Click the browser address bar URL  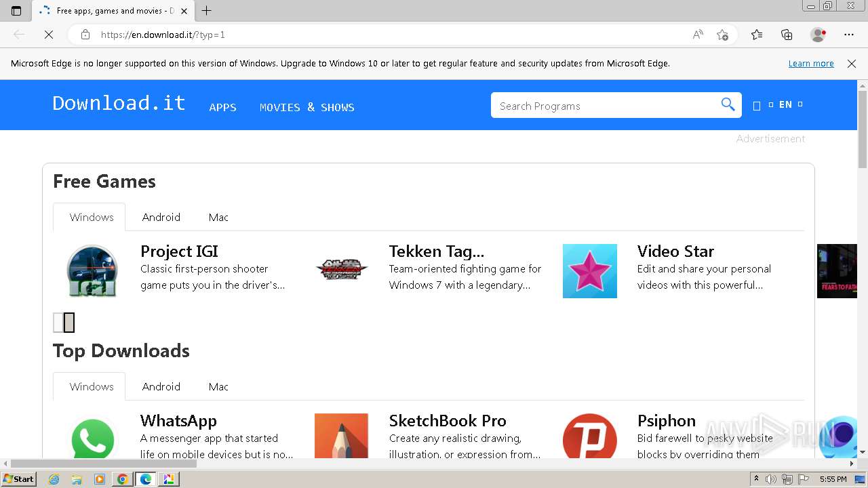163,35
